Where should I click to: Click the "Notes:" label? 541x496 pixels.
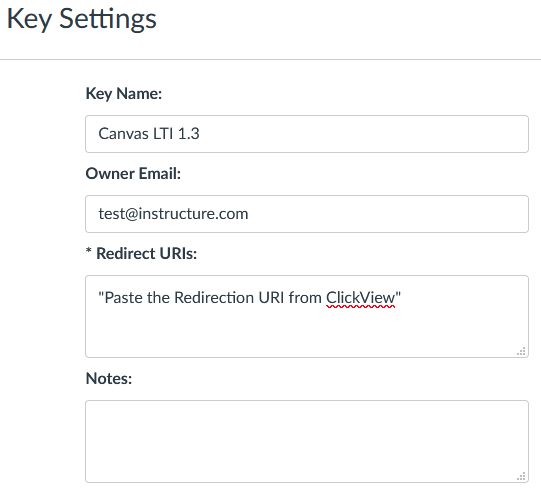coord(109,378)
